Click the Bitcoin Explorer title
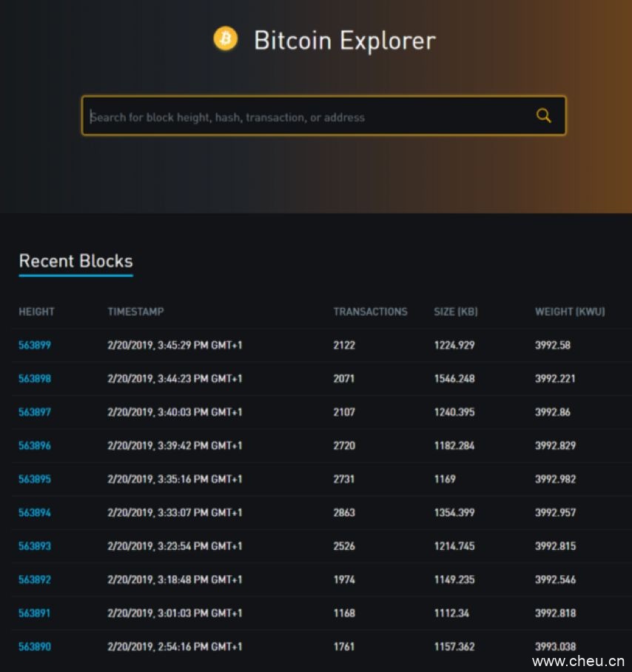Image resolution: width=632 pixels, height=672 pixels. pyautogui.click(x=344, y=40)
